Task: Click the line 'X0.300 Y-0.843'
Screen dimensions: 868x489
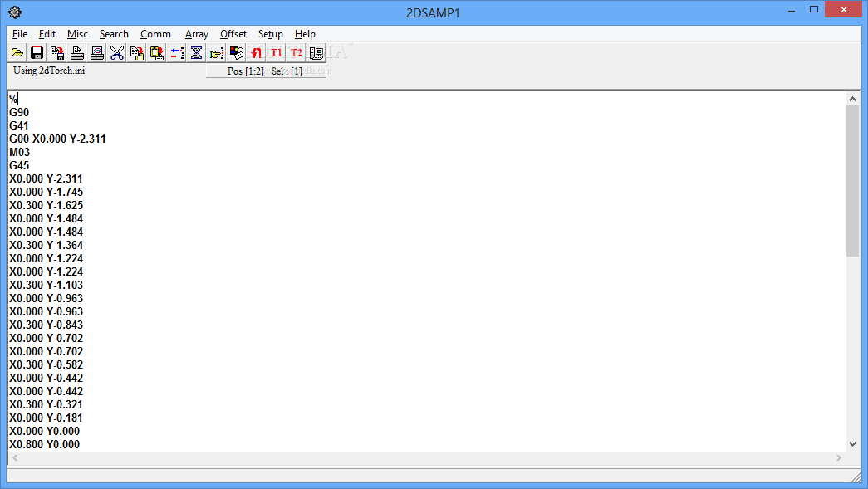Action: 46,325
